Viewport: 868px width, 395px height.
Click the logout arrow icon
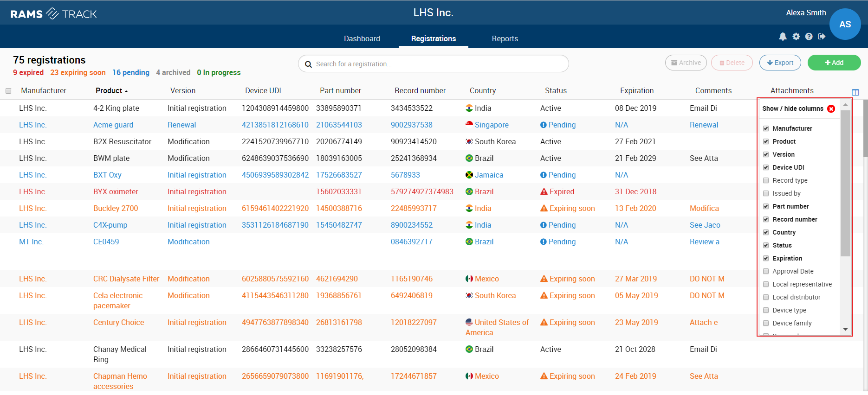click(822, 37)
